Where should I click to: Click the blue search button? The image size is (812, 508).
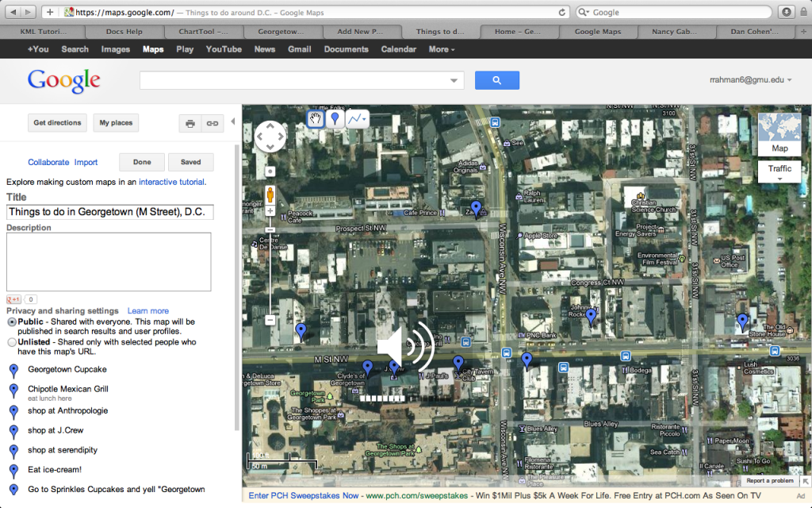(496, 80)
